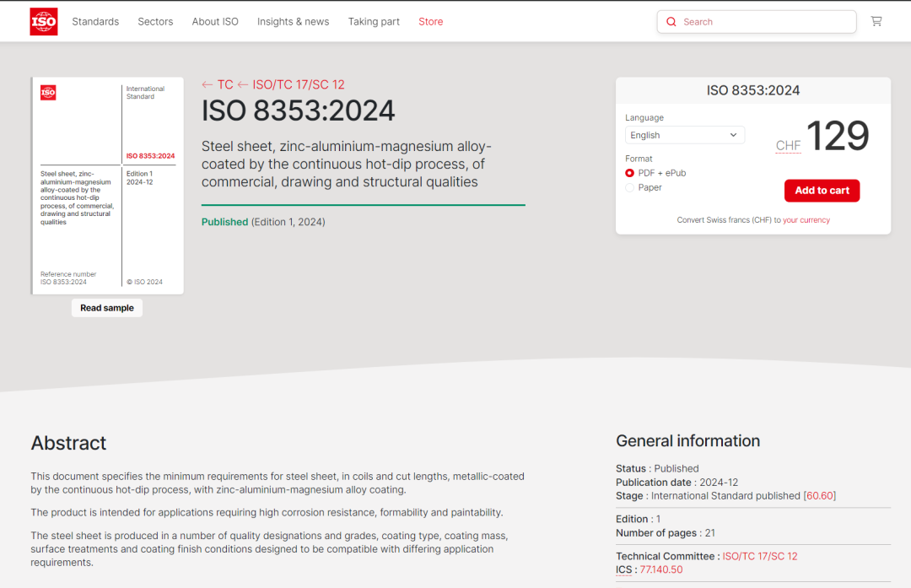Viewport: 911px width, 588px height.
Task: Click the 'Status : Published' line
Action: [x=657, y=469]
